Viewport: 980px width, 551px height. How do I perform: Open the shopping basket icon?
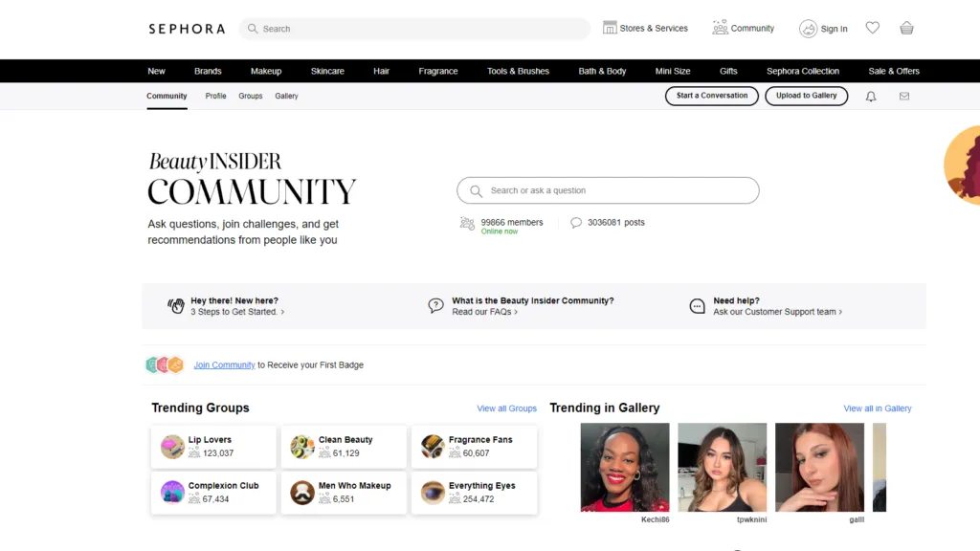906,28
